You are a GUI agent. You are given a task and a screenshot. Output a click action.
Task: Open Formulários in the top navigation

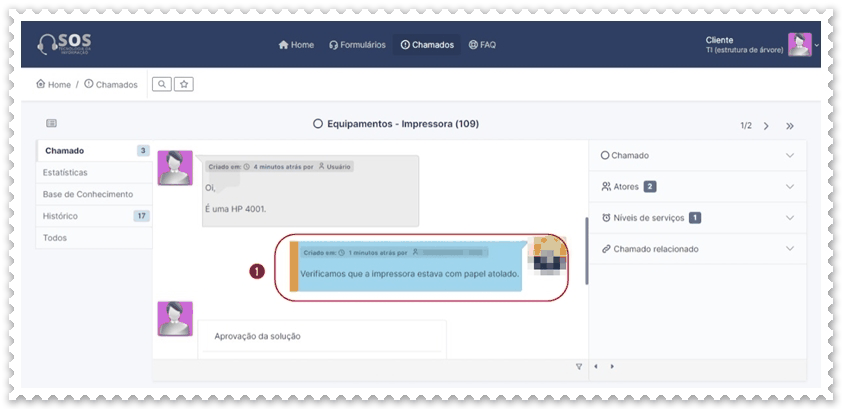tap(357, 45)
